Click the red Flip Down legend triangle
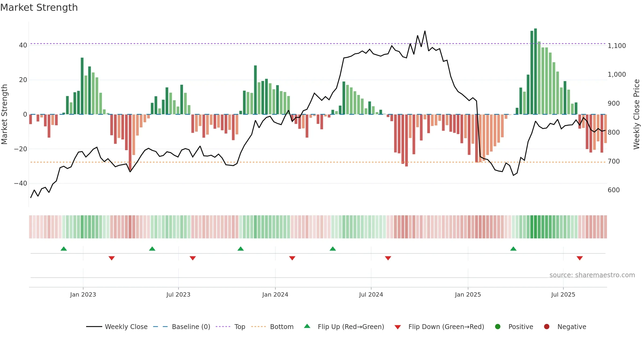 coord(398,327)
